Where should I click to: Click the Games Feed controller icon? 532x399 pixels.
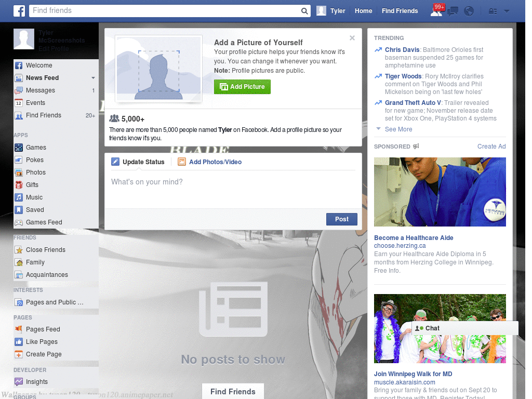[x=19, y=222]
